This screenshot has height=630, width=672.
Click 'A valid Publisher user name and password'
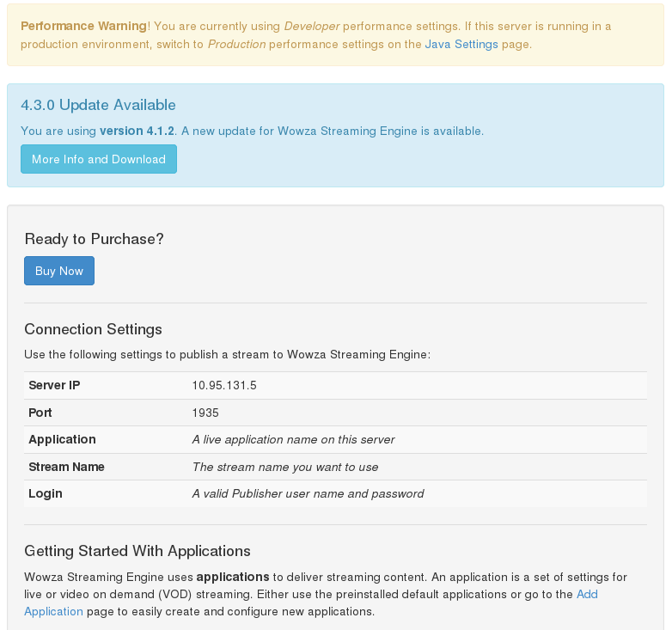(x=308, y=493)
